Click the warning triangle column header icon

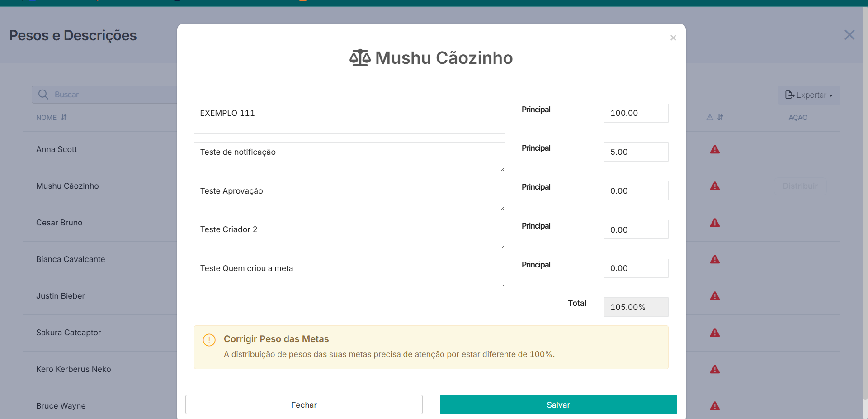[x=710, y=118]
